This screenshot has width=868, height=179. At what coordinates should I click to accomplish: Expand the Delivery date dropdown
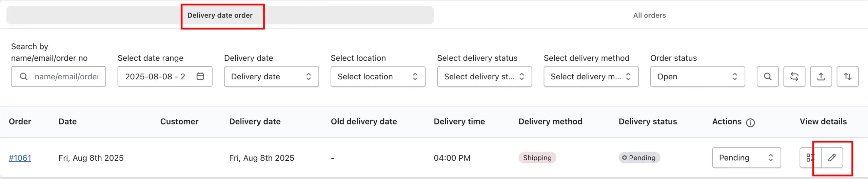click(x=271, y=77)
